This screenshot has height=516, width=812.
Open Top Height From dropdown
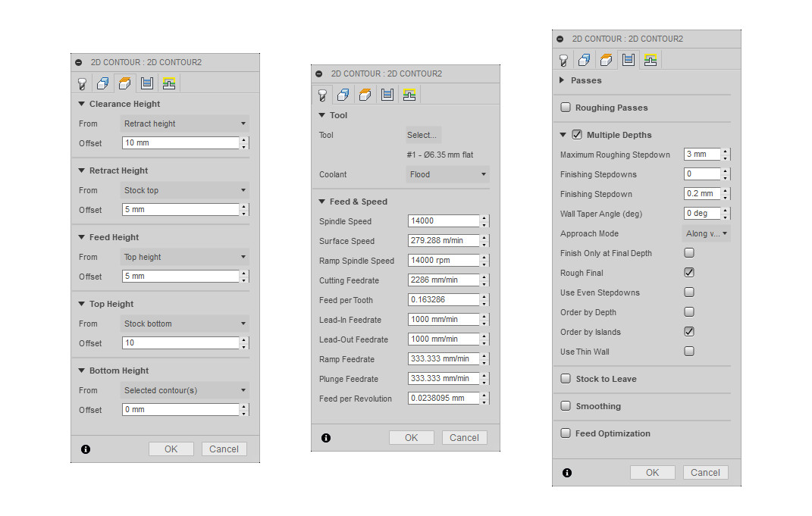(x=184, y=324)
